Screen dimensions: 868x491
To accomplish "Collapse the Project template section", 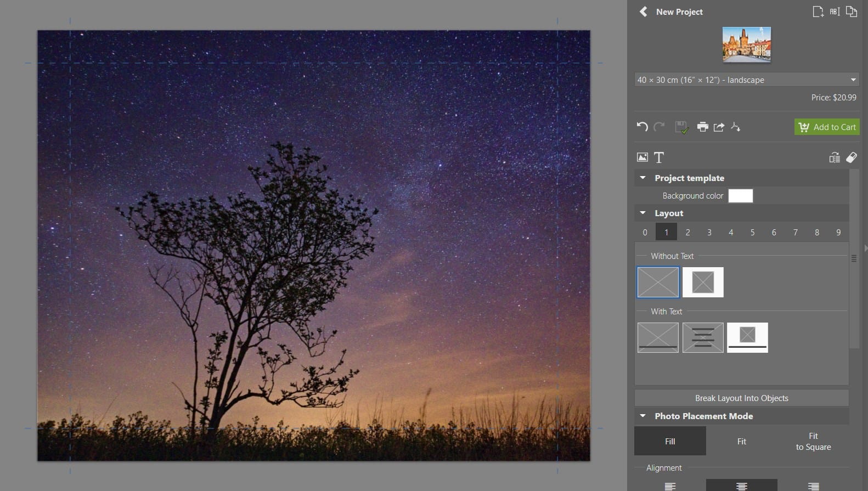I will [x=642, y=178].
